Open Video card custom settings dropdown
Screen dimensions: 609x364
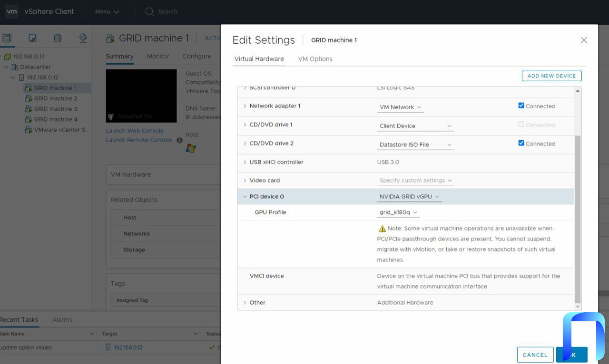point(415,181)
